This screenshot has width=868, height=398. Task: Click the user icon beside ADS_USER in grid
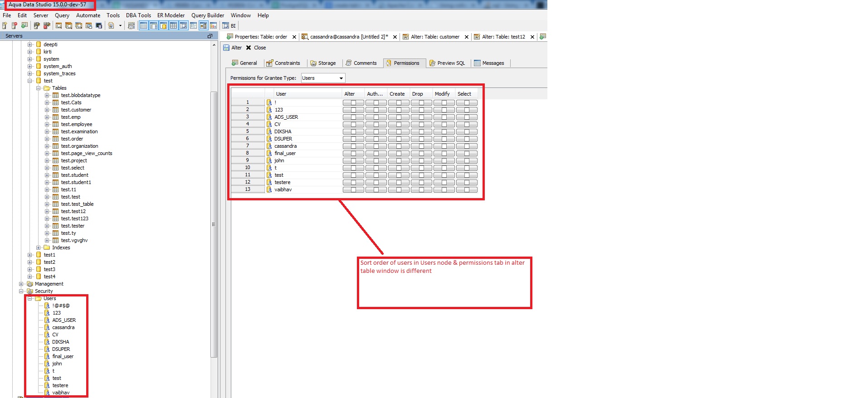(269, 117)
